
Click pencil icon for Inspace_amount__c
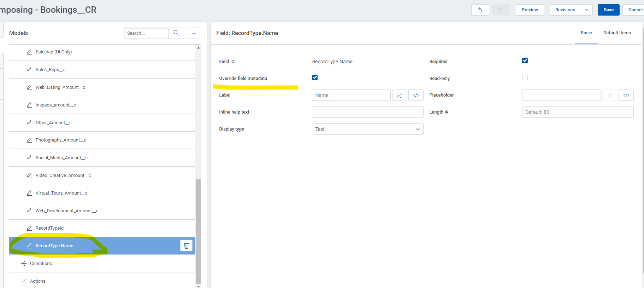pos(29,105)
